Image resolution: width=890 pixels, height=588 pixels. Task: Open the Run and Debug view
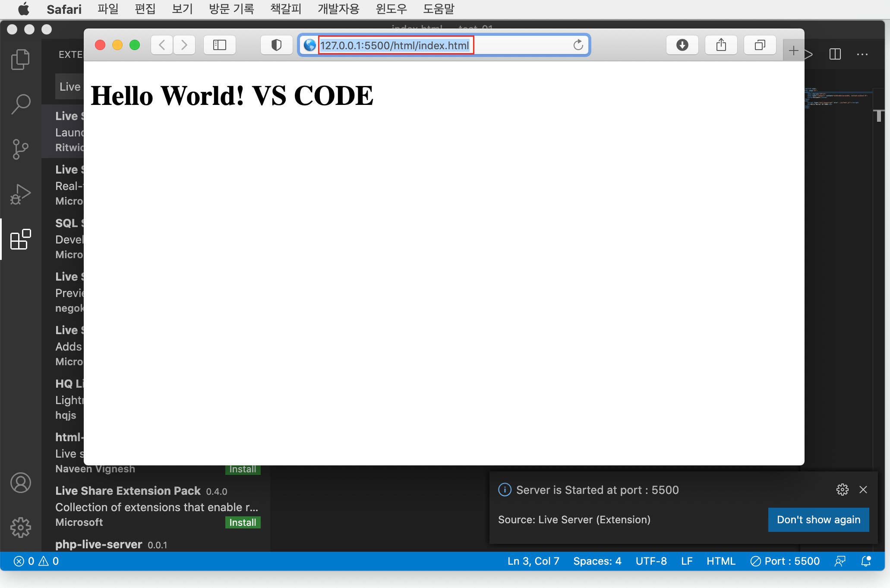[x=20, y=194]
